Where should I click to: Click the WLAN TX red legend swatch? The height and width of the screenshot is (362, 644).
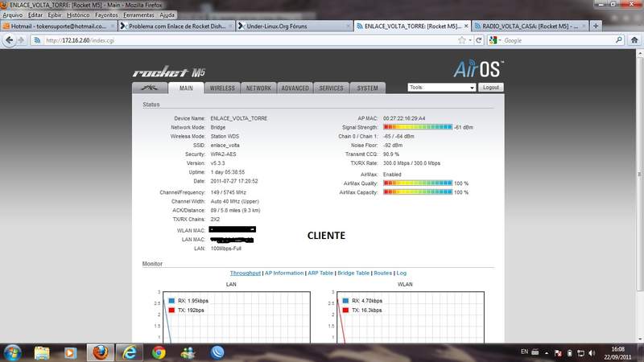click(345, 311)
